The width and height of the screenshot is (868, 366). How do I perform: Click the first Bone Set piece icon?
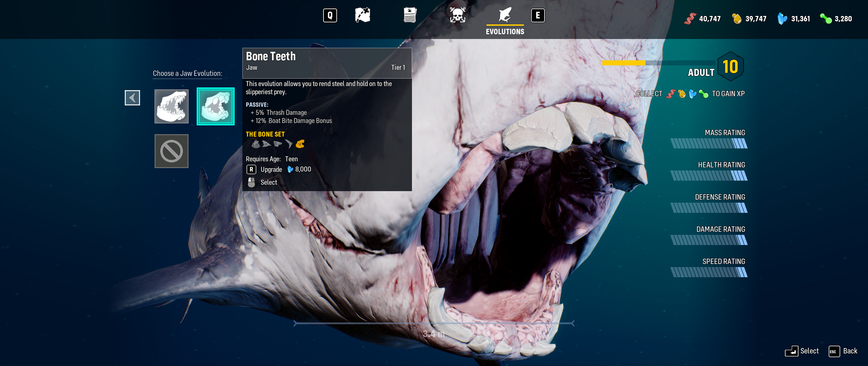point(256,144)
